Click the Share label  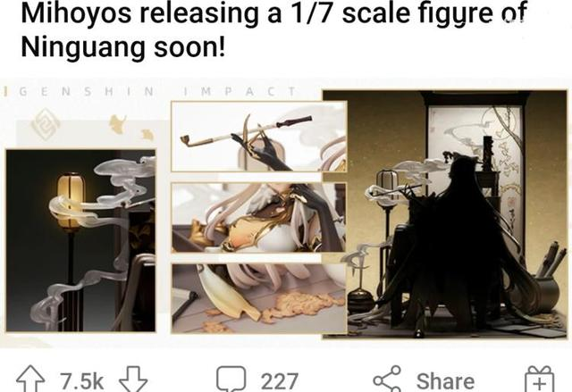tap(445, 381)
